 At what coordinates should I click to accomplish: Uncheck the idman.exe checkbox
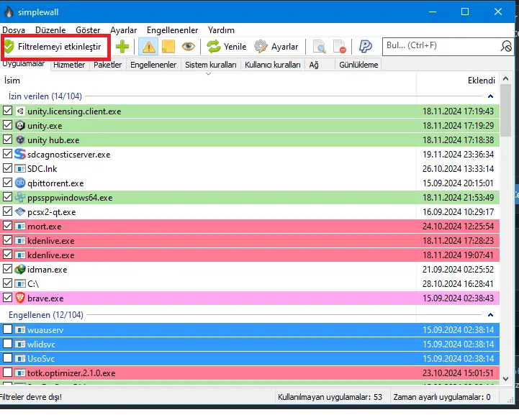7,269
